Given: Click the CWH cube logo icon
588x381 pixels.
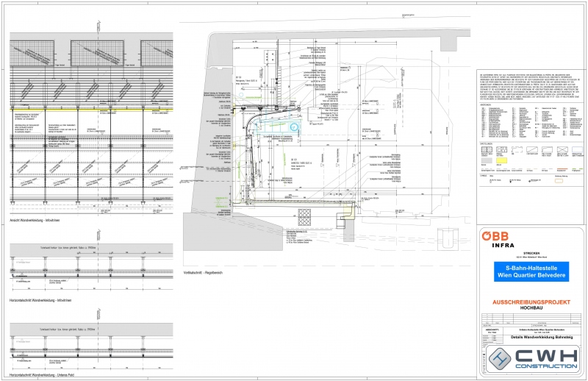Looking at the screenshot, I should [502, 359].
